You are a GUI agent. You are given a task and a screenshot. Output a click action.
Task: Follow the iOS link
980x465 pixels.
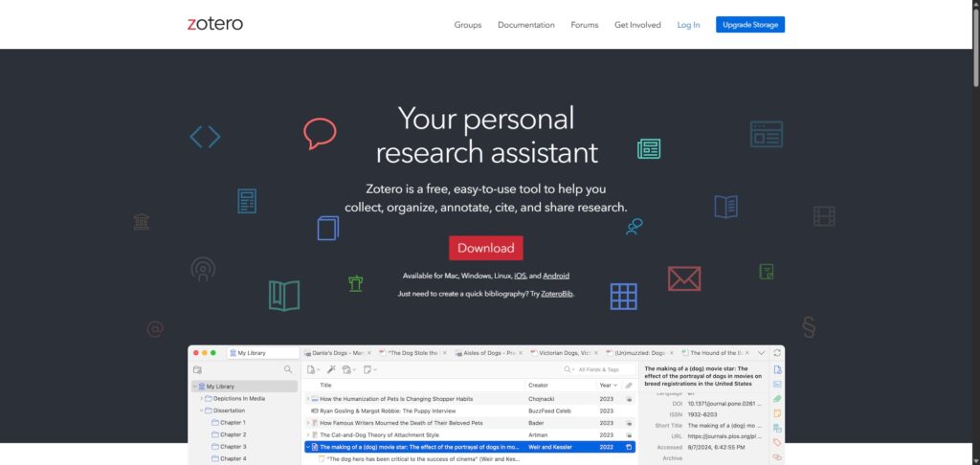(x=520, y=276)
